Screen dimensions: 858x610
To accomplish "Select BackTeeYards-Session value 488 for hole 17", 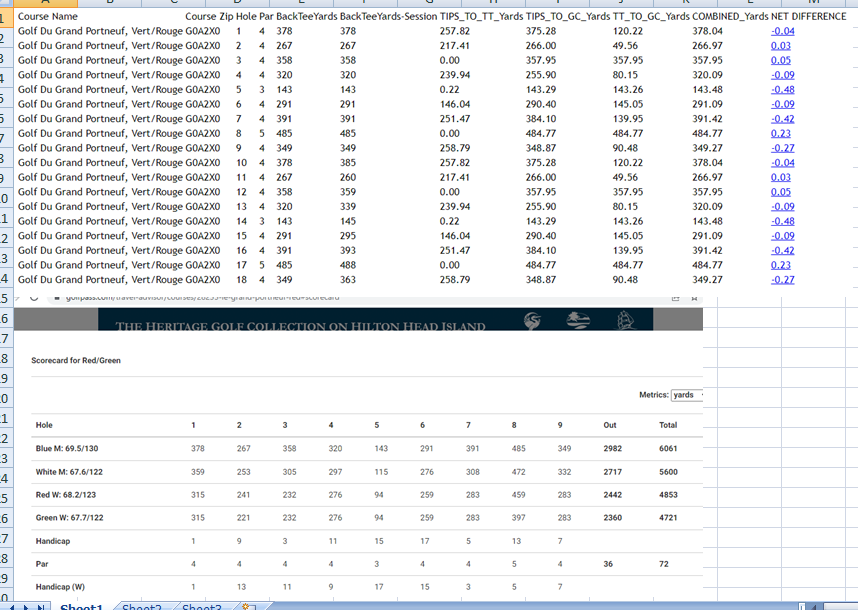I will [348, 265].
